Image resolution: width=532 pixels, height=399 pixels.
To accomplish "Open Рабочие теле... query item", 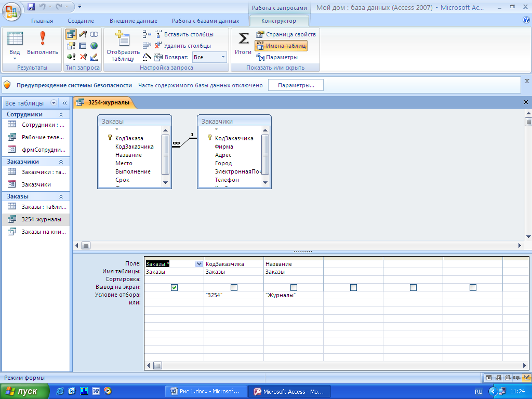I will pyautogui.click(x=37, y=137).
